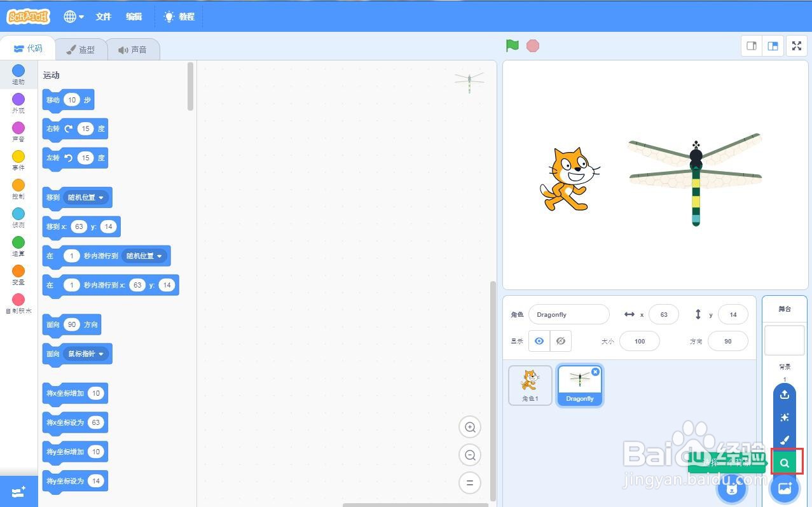Choose a backdrop with search icon
812x507 pixels.
[785, 463]
